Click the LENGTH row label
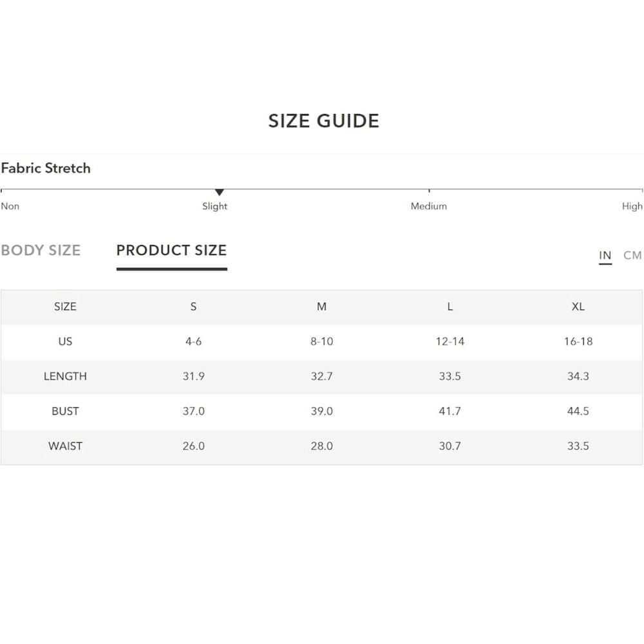Viewport: 644px width, 644px height. (x=65, y=376)
